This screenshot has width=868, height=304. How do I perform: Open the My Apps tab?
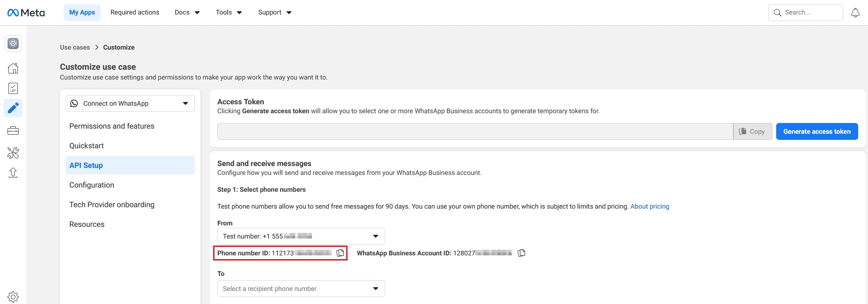(82, 13)
